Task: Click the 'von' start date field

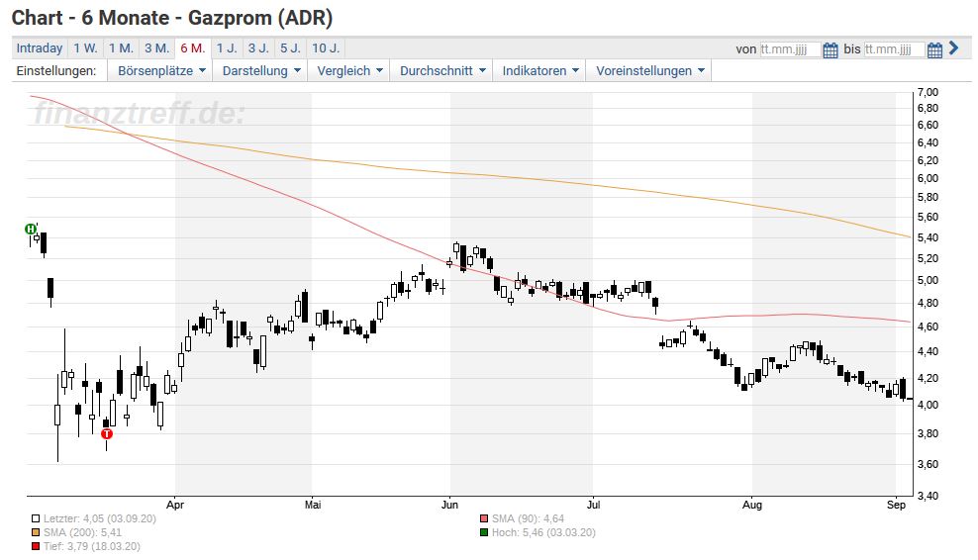Action: click(x=790, y=49)
